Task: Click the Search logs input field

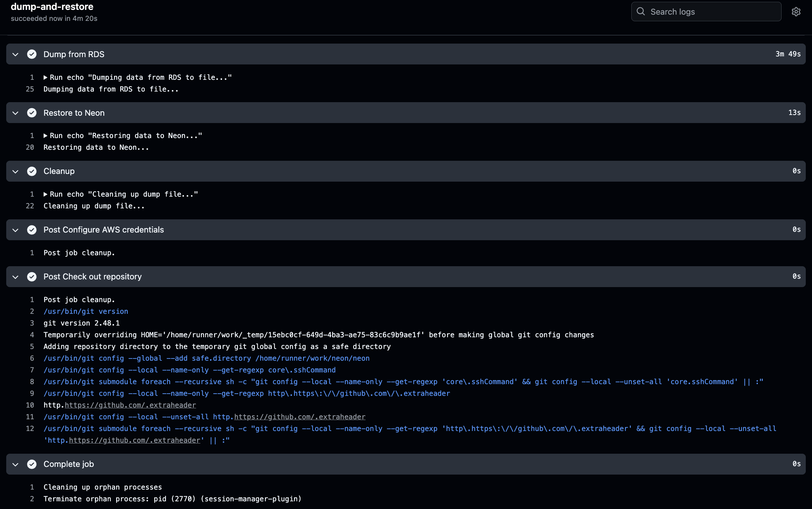Action: [x=706, y=12]
